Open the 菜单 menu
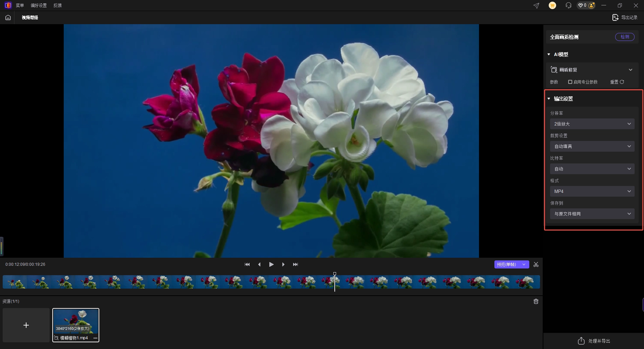Screen dimensions: 644x349 tap(20, 5)
